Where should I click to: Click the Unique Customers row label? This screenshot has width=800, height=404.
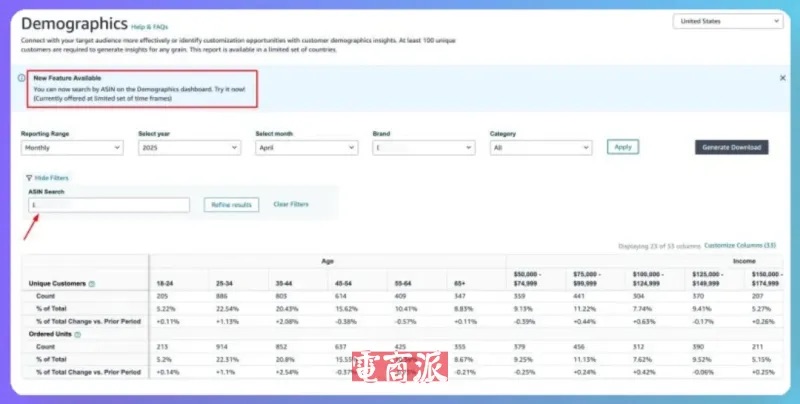[57, 284]
